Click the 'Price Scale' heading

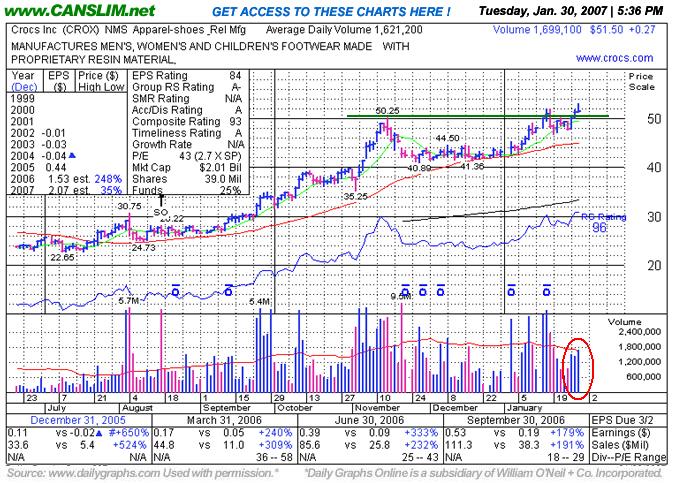point(641,82)
